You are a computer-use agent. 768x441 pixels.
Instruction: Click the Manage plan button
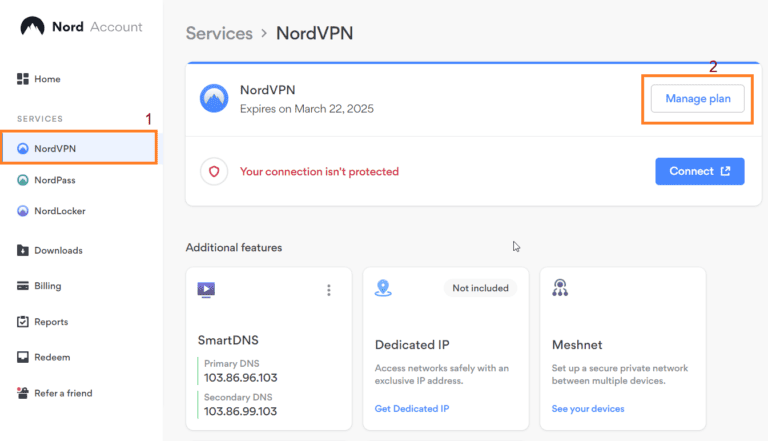click(x=698, y=99)
